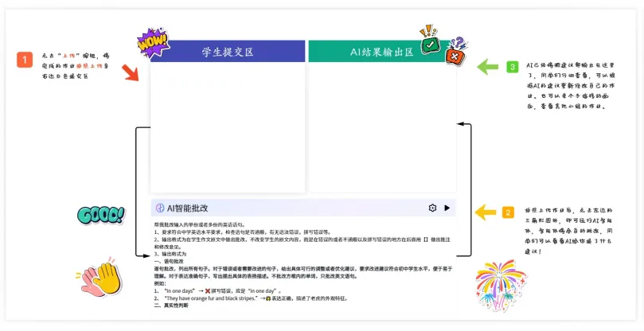Click inside the white AI result output box
The image size is (644, 331).
pyautogui.click(x=382, y=127)
